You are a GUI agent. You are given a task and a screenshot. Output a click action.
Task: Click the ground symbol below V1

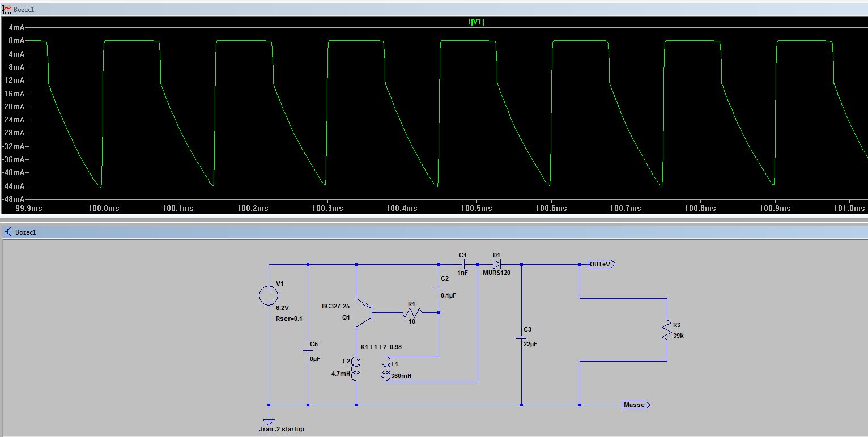coord(269,422)
